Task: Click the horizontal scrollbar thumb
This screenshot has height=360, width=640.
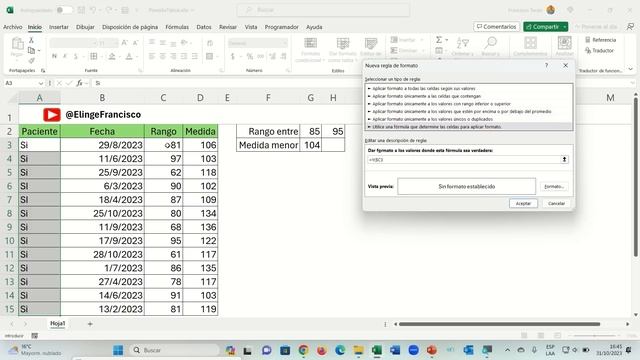Action: (499, 324)
